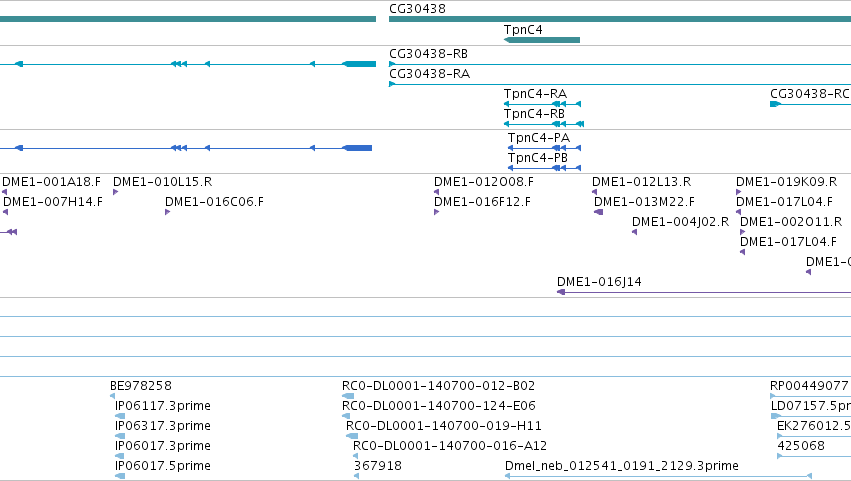Click the RC0-DL0001-140700-124-E06 label
This screenshot has height=481, width=851.
(439, 406)
